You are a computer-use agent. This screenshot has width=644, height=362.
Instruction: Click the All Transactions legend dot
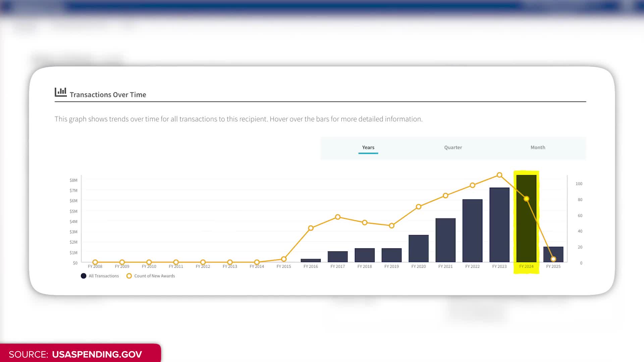(84, 276)
